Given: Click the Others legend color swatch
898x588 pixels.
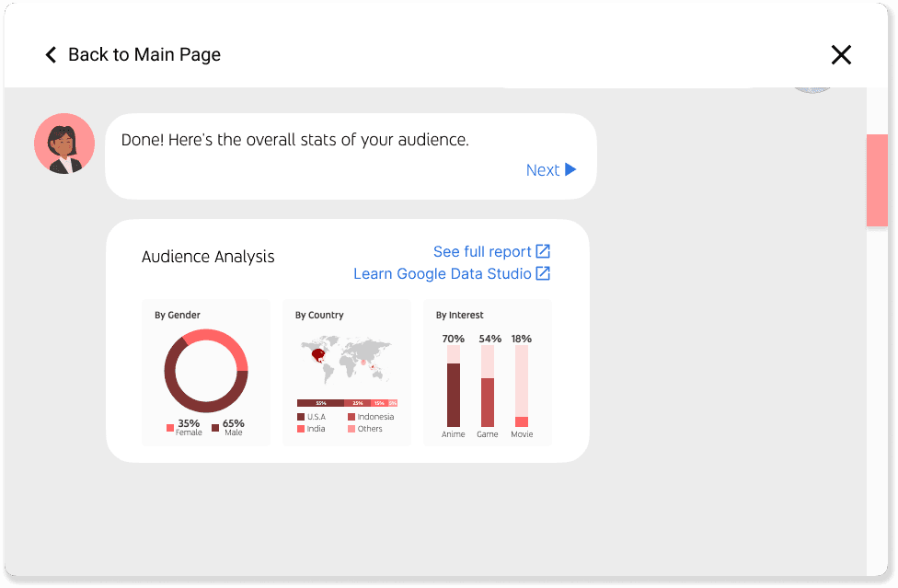Looking at the screenshot, I should [x=351, y=429].
